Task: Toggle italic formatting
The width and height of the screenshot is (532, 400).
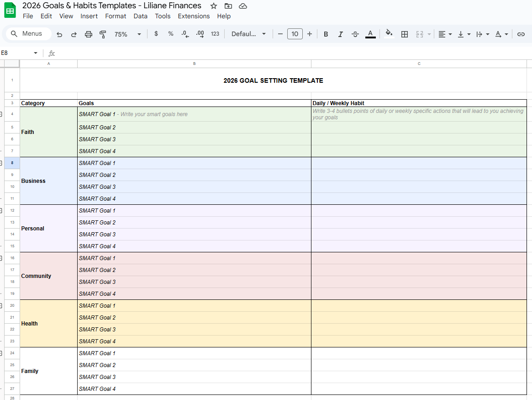Action: coord(340,34)
